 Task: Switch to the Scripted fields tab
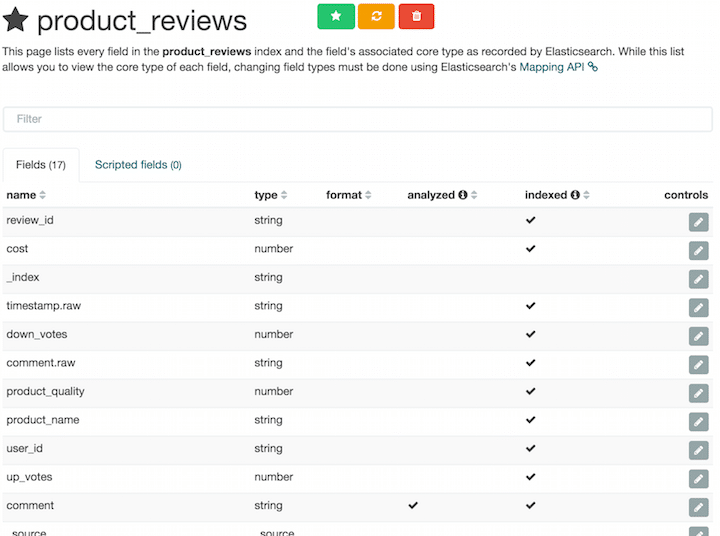[138, 165]
